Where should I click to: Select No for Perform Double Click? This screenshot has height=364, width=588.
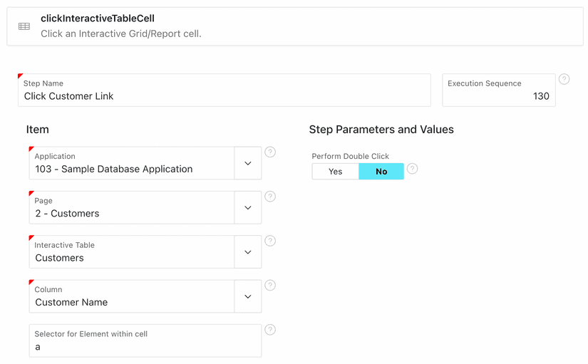tap(381, 172)
